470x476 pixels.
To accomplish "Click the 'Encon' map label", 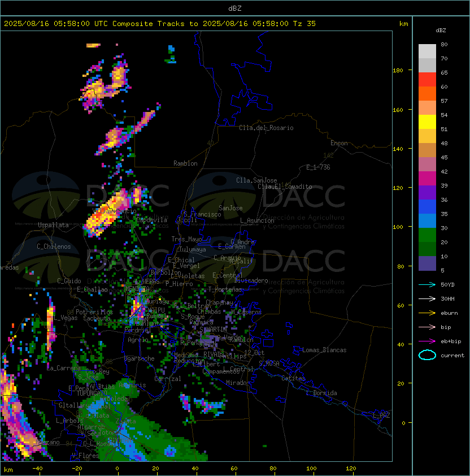I will click(x=339, y=143).
